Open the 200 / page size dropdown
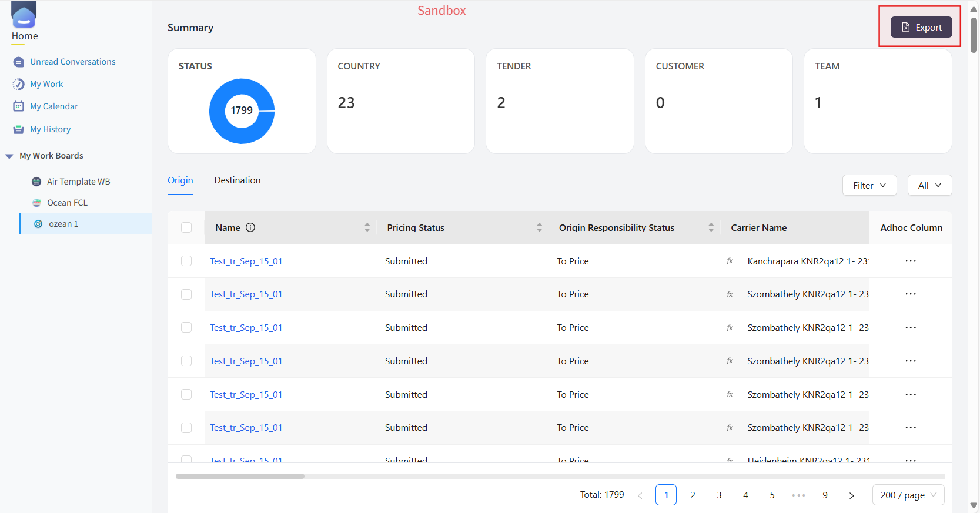 (908, 495)
